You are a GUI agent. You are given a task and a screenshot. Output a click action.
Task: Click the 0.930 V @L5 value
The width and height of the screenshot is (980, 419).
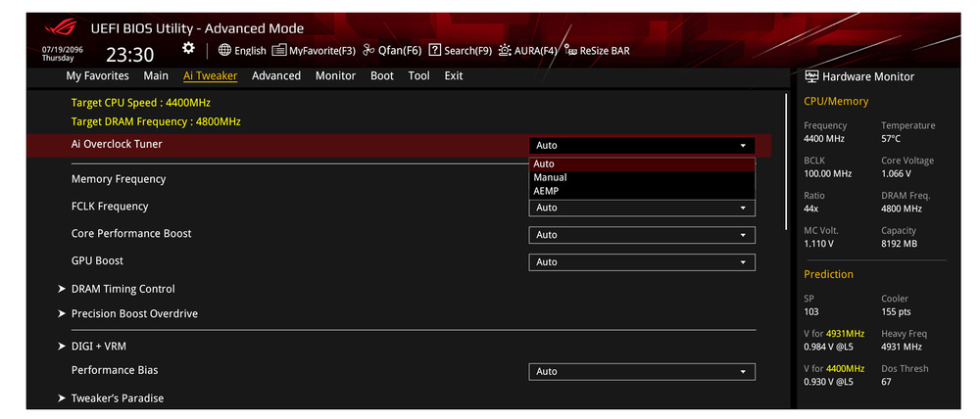coord(829,382)
